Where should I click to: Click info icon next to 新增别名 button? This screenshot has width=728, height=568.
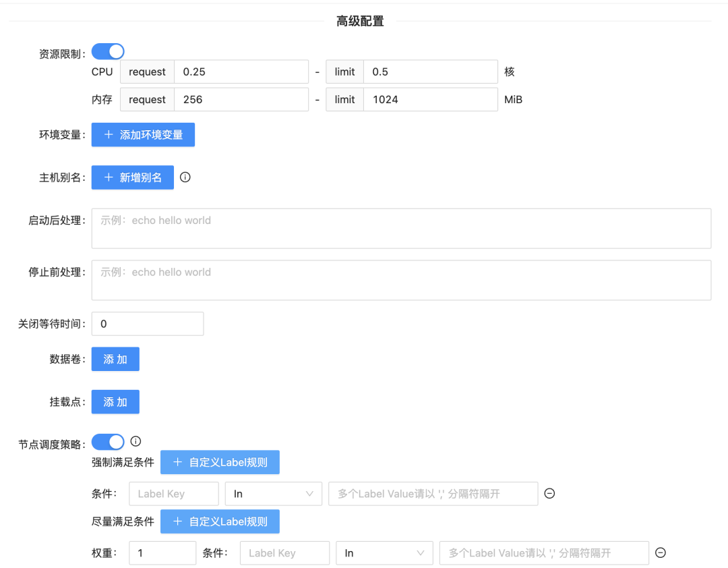click(x=185, y=177)
